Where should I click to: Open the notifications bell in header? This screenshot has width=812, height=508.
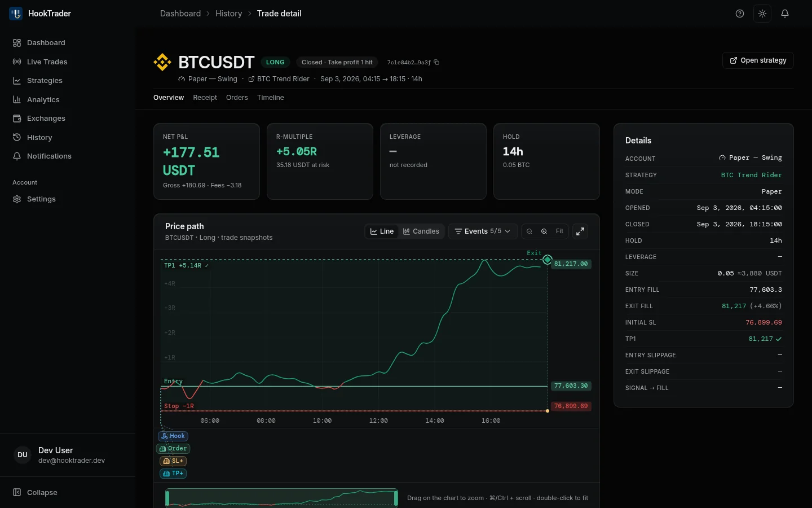tap(785, 14)
